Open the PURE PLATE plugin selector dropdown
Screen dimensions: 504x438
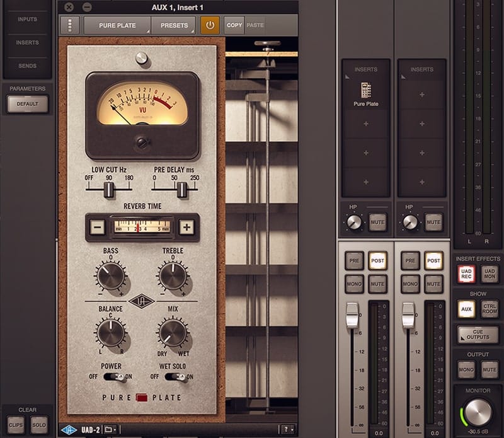[x=117, y=25]
